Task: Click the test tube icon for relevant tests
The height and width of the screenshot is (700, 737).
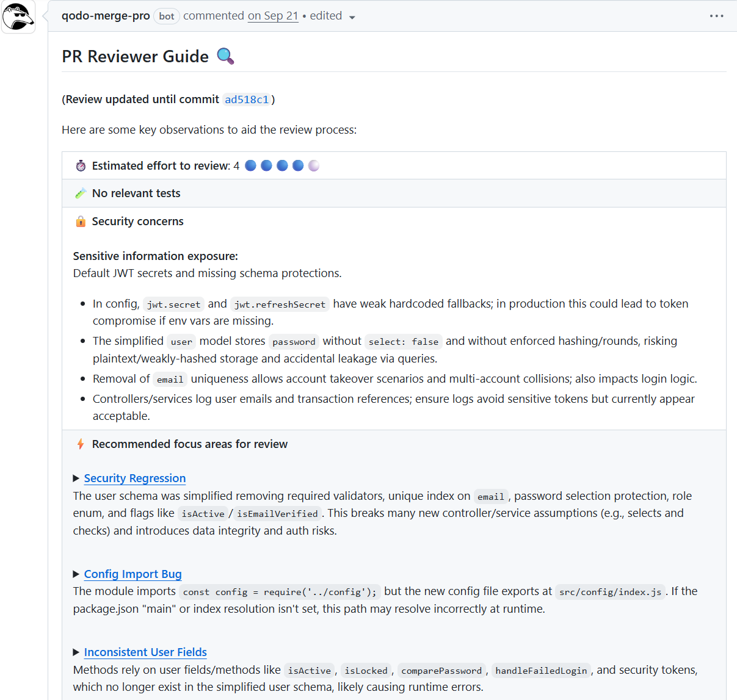Action: (80, 193)
